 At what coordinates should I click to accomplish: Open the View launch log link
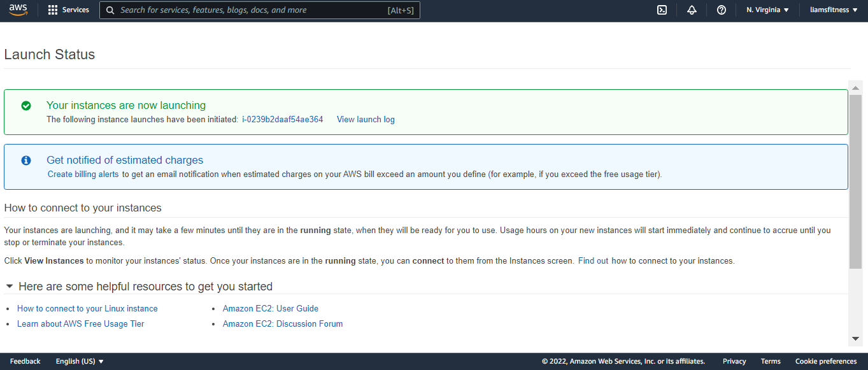[x=366, y=120]
